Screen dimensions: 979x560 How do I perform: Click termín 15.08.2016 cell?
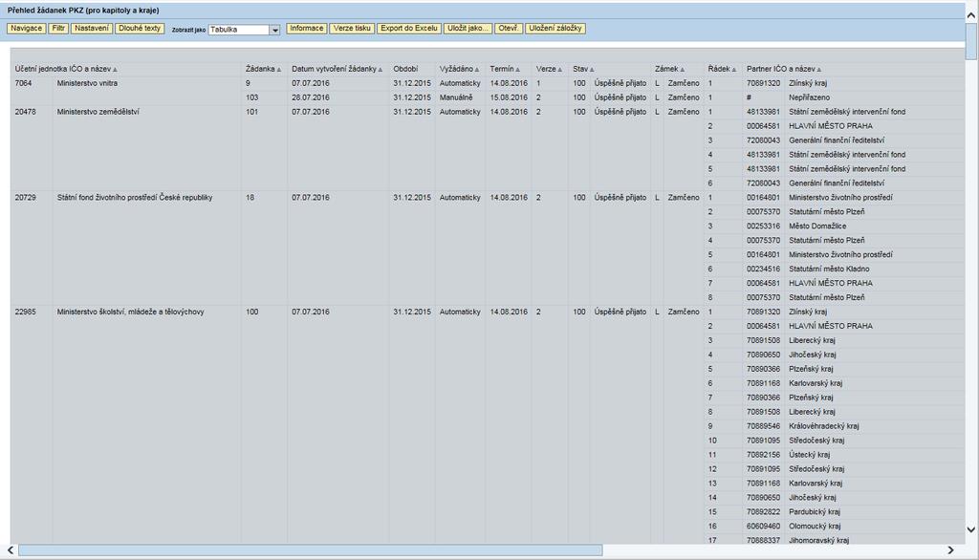click(509, 97)
